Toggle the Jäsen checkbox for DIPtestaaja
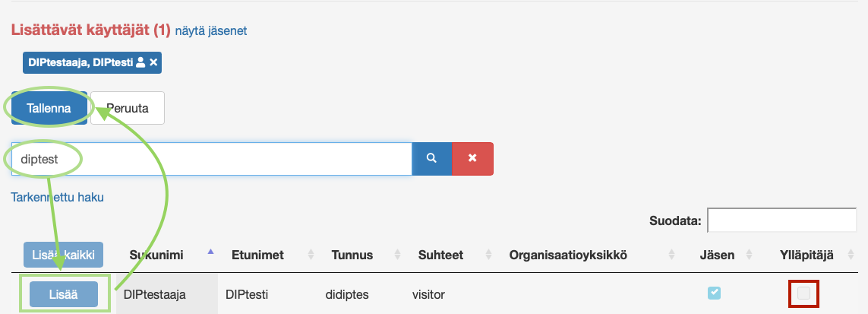 (x=715, y=293)
